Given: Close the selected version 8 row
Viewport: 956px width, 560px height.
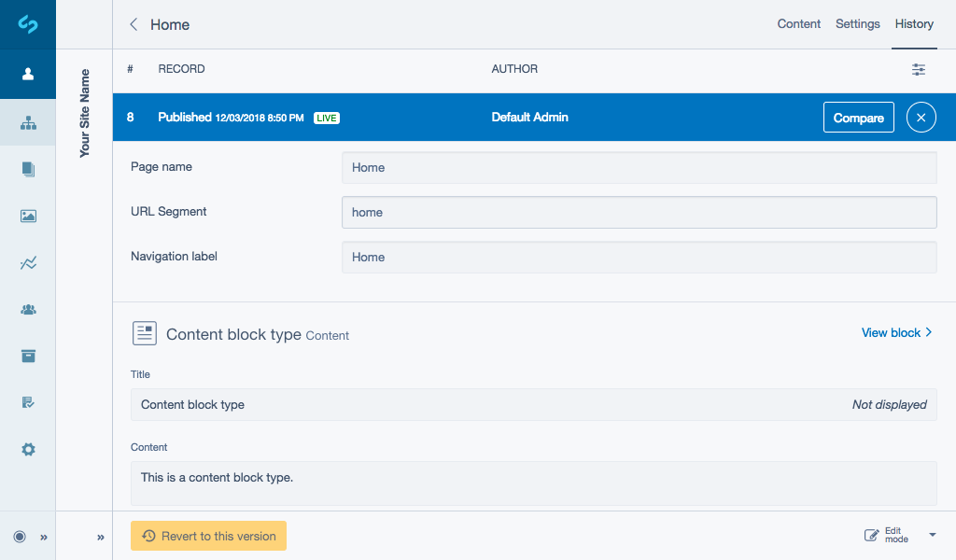Looking at the screenshot, I should coord(921,118).
